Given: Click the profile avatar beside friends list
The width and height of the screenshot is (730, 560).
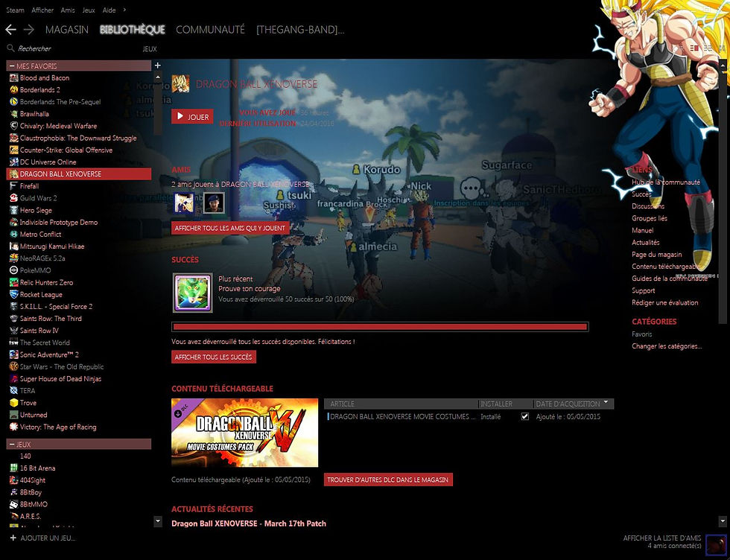Looking at the screenshot, I should (x=716, y=544).
